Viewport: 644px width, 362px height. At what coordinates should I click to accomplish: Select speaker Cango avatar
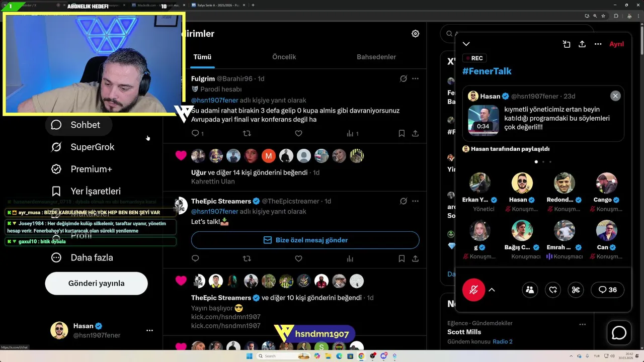[607, 183]
